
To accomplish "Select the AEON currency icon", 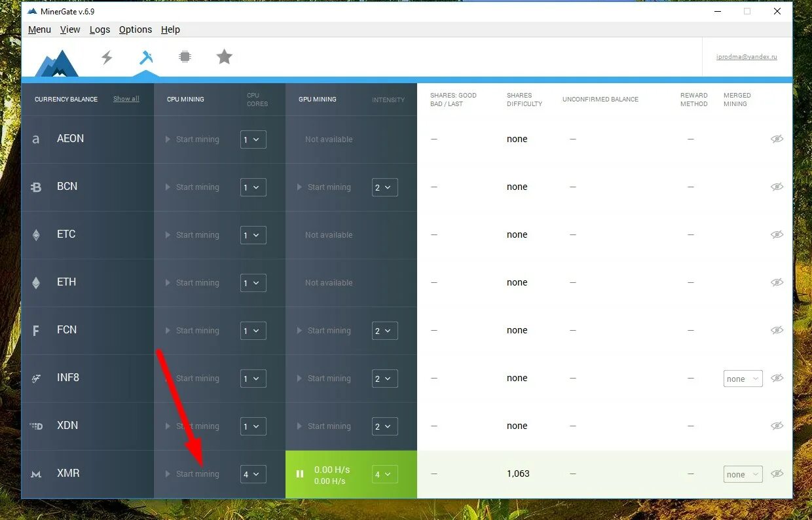I will pos(36,139).
